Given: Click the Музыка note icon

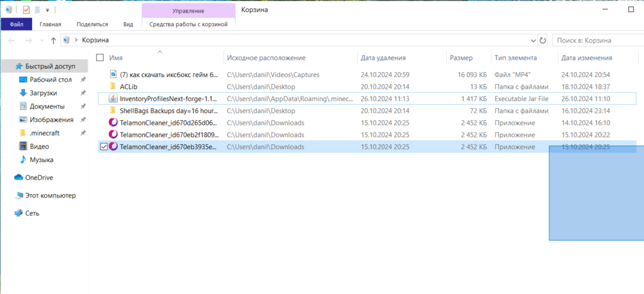Looking at the screenshot, I should tap(23, 160).
